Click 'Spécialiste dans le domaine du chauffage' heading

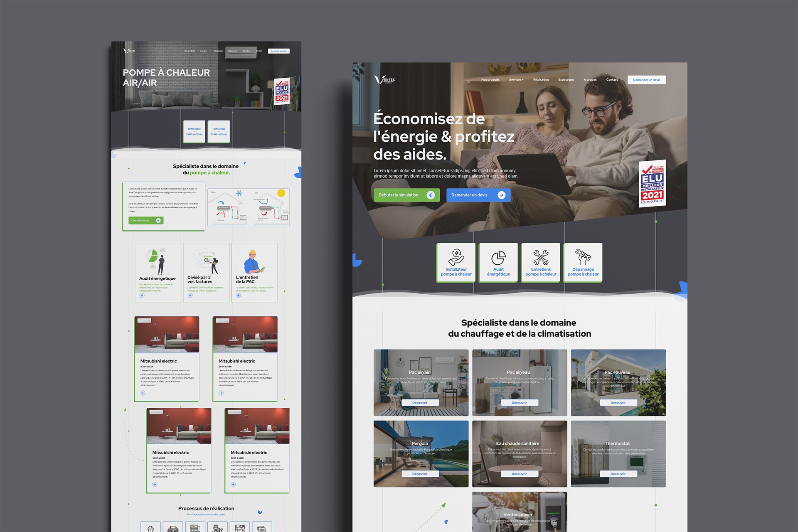point(520,328)
